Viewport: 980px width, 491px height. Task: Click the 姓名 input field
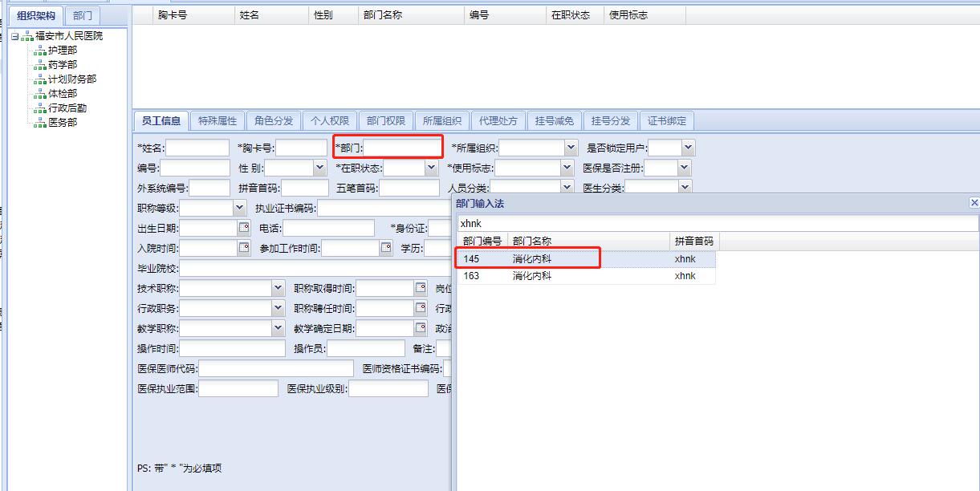pos(197,148)
